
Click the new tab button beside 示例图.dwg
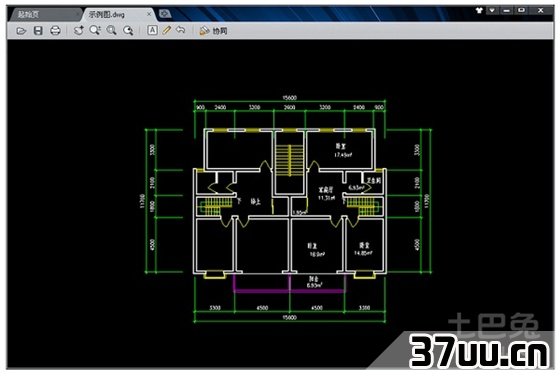click(x=165, y=14)
